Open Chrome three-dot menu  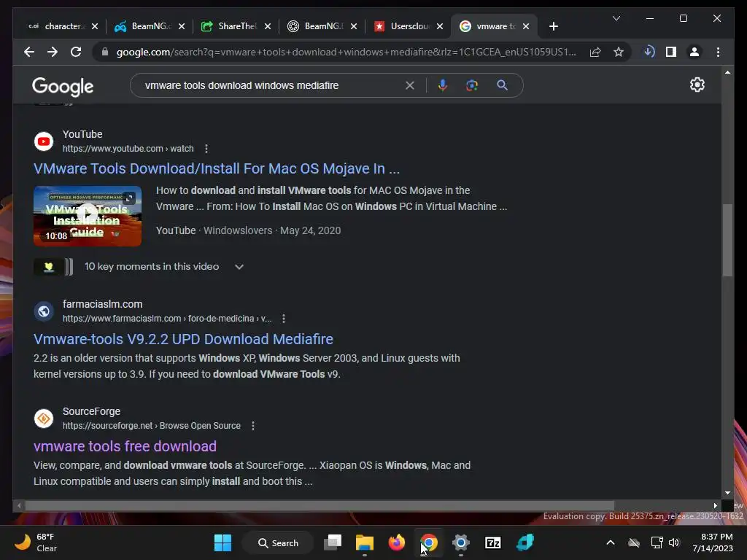tap(718, 52)
